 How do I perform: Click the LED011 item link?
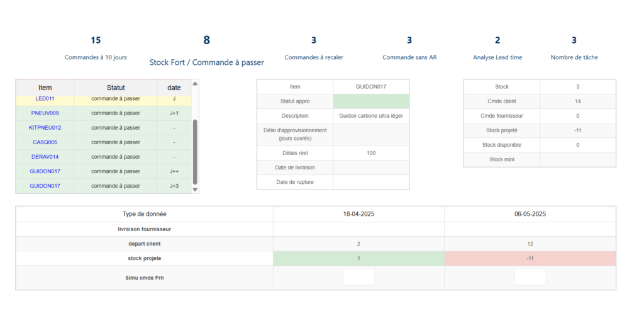(x=45, y=99)
